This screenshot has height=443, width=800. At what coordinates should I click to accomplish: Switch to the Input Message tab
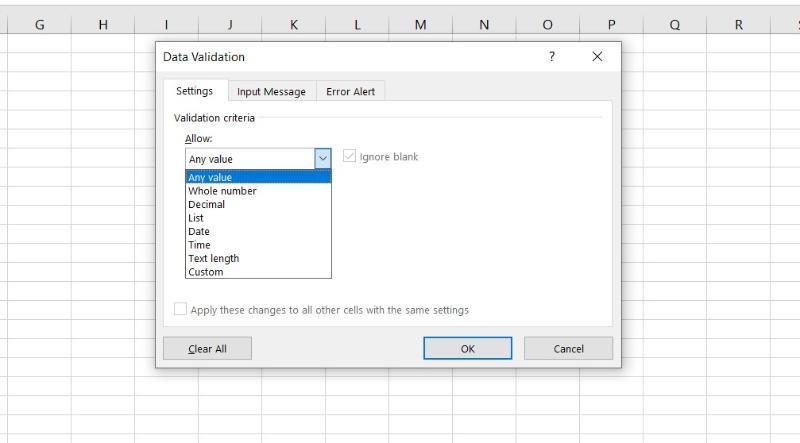271,92
